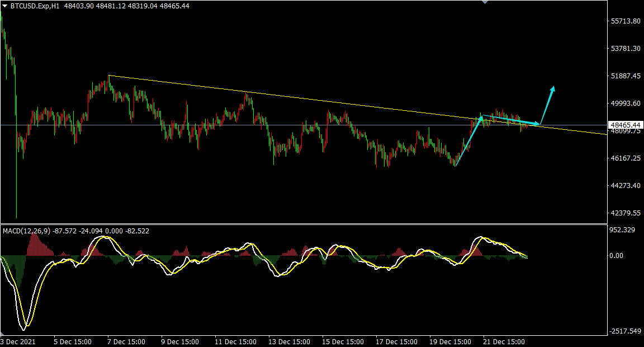Click the 952.329 MACD scale value
Image resolution: width=644 pixels, height=347 pixels.
tap(622, 230)
